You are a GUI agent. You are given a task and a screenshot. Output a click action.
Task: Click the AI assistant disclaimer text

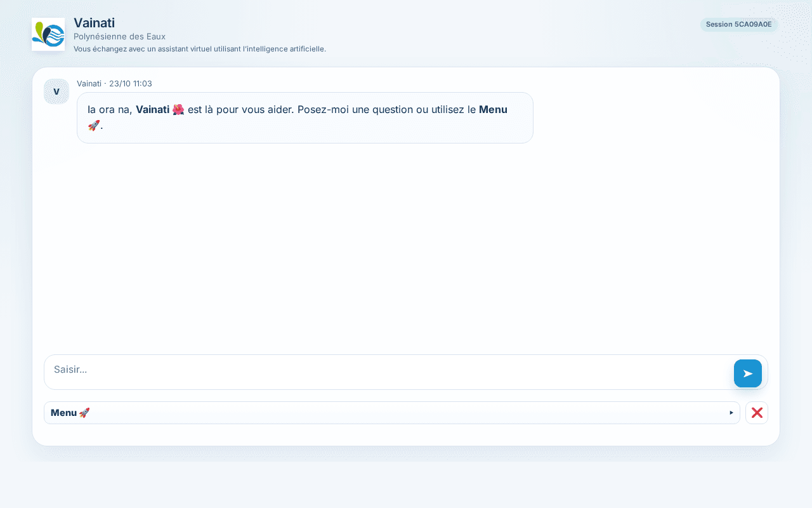pos(200,49)
